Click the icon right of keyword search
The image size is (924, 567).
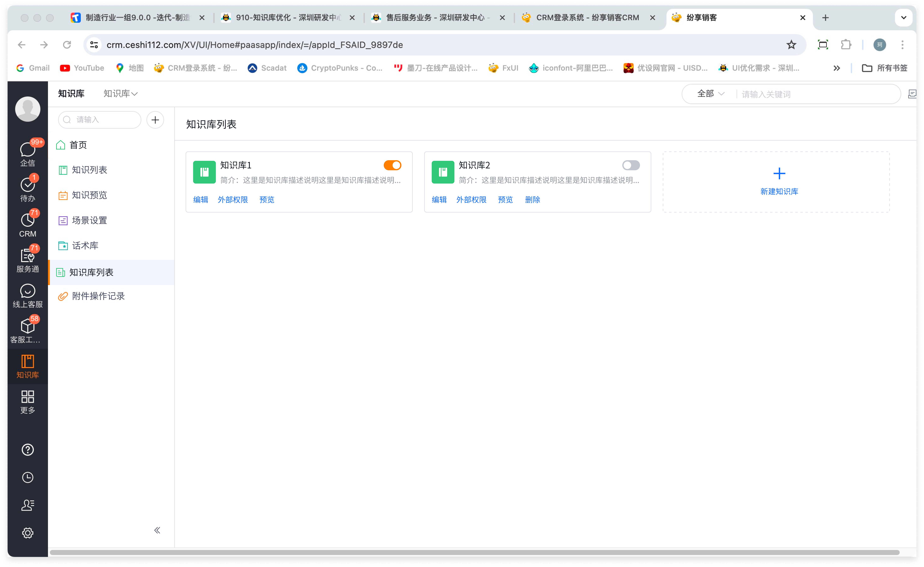coord(912,94)
